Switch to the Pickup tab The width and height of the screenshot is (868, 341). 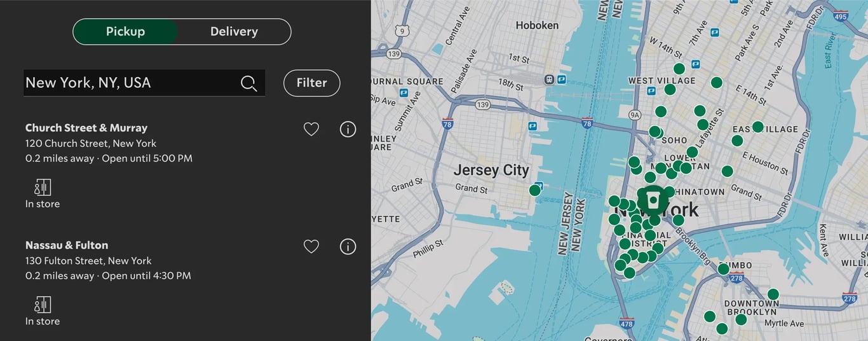pyautogui.click(x=125, y=32)
